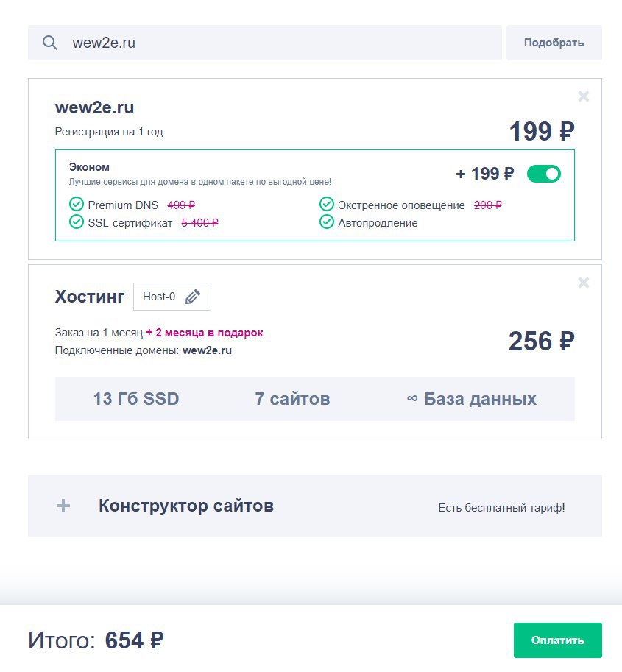The width and height of the screenshot is (622, 672).
Task: Click the 13 Гб SSD feature
Action: click(136, 399)
